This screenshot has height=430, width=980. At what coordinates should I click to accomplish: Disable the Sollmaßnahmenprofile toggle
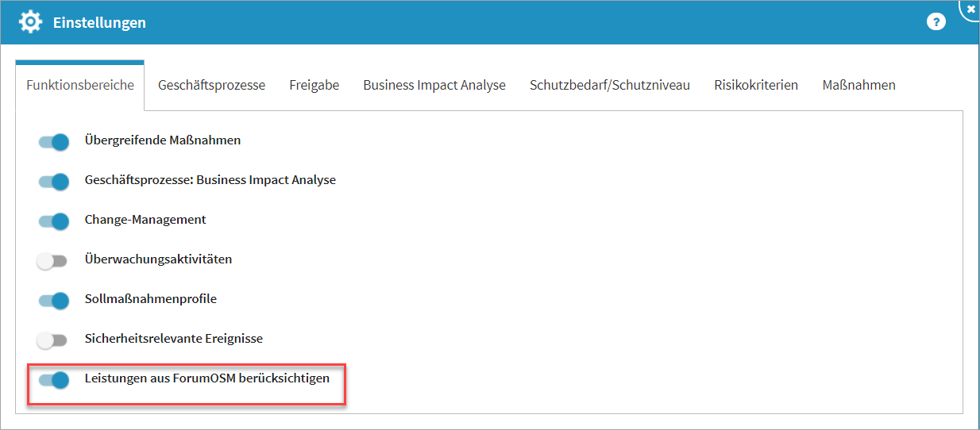(x=53, y=301)
